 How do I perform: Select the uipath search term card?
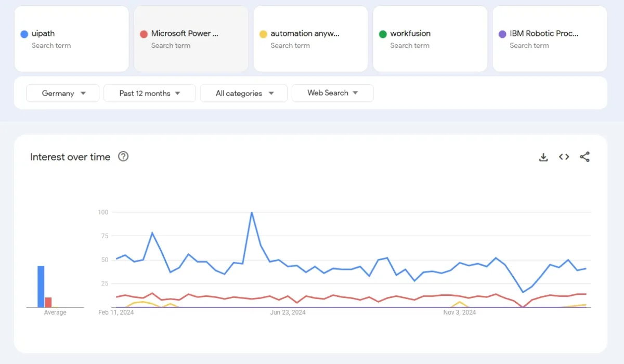tap(72, 38)
